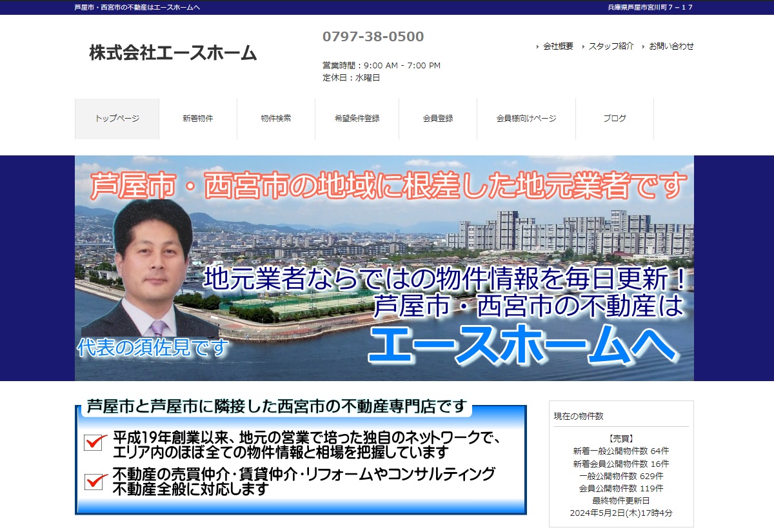Click 定休日:水曜日 text

(x=352, y=78)
